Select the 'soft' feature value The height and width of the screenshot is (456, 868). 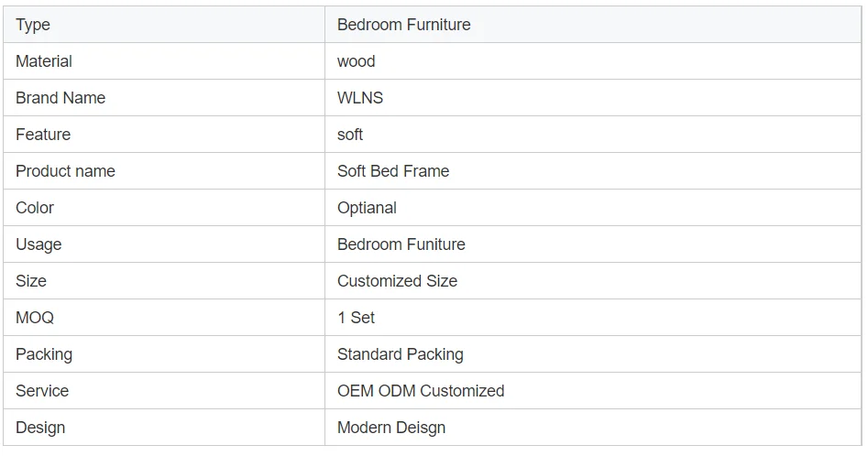click(x=349, y=135)
